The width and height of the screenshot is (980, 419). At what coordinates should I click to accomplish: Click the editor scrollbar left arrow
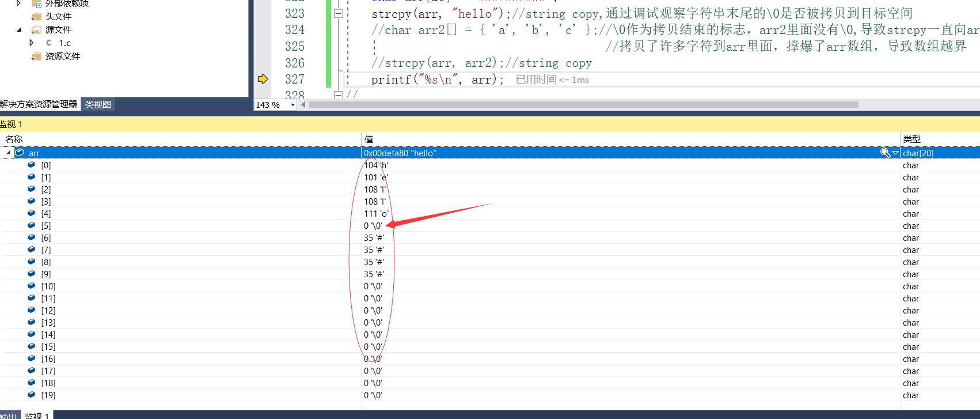(x=303, y=105)
